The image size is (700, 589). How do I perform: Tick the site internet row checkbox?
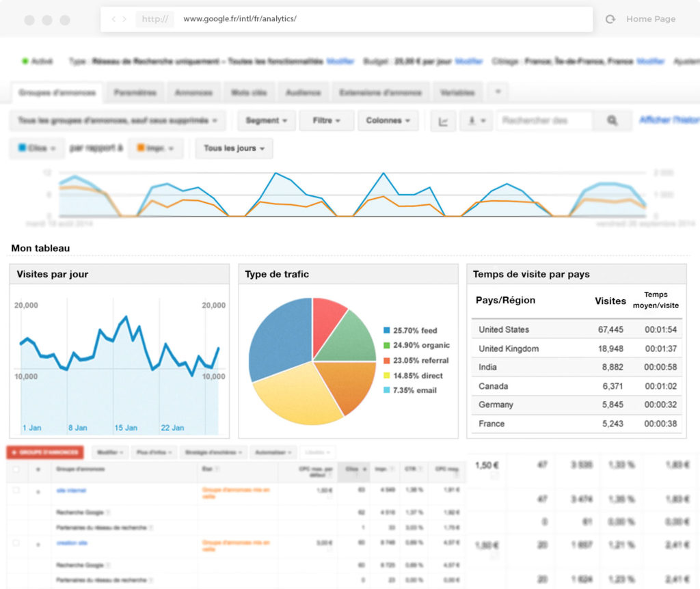point(16,490)
